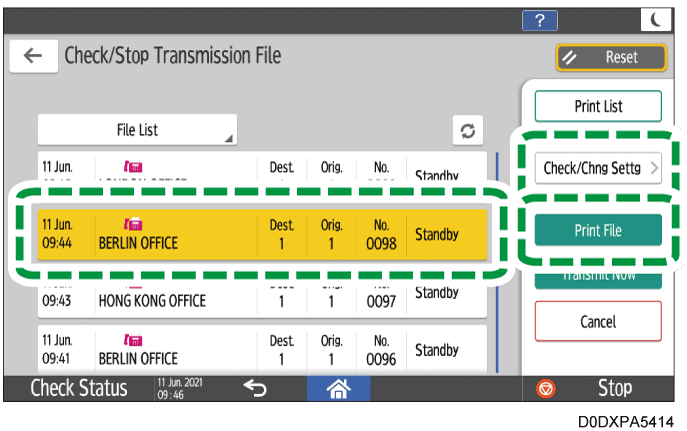The image size is (687, 431).
Task: Select the Hong Kong Office file 0097
Action: (x=262, y=293)
